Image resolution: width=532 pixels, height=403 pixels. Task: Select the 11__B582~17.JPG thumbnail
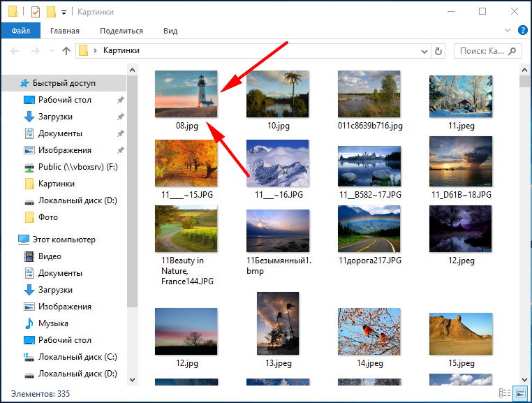click(x=369, y=166)
